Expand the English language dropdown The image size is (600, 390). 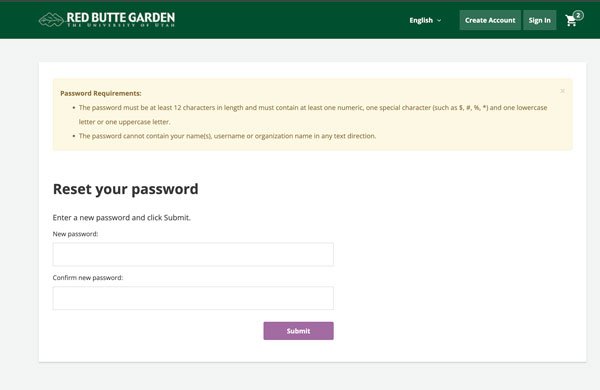[425, 20]
